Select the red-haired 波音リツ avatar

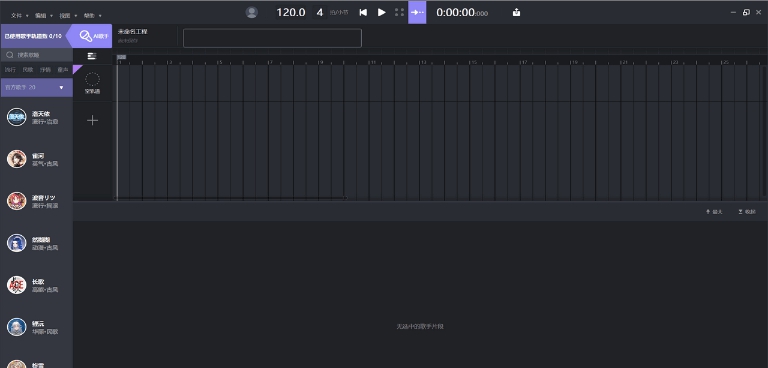point(17,201)
